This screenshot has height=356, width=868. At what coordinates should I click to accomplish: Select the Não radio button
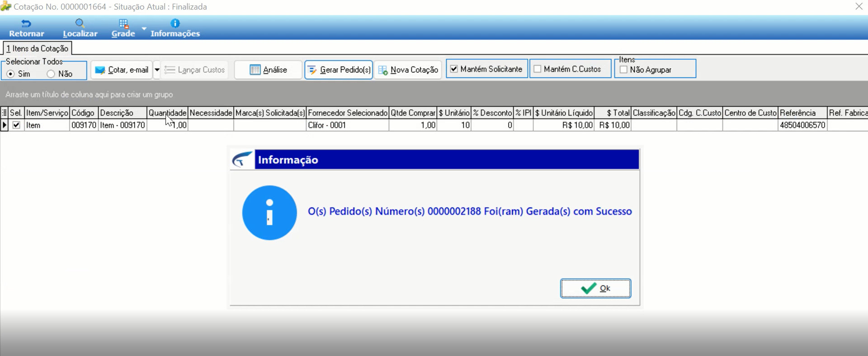click(51, 74)
